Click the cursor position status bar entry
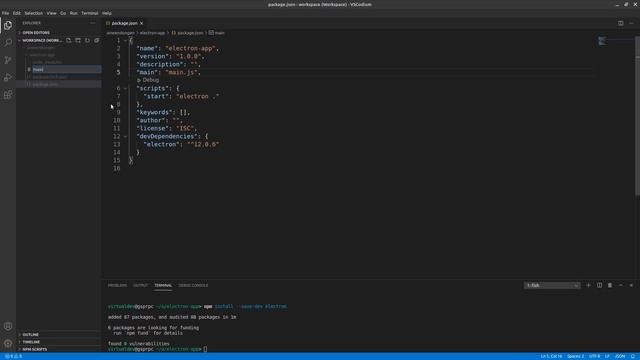 551,356
